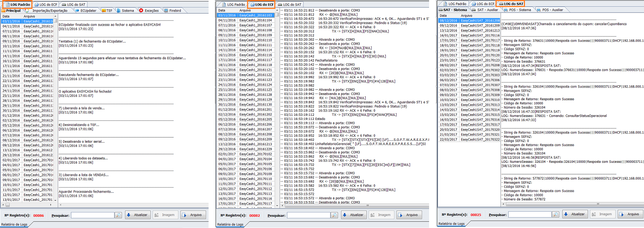Click the magnifier search icon in the right panel
Screen dimensions: 644x228
pos(556,215)
